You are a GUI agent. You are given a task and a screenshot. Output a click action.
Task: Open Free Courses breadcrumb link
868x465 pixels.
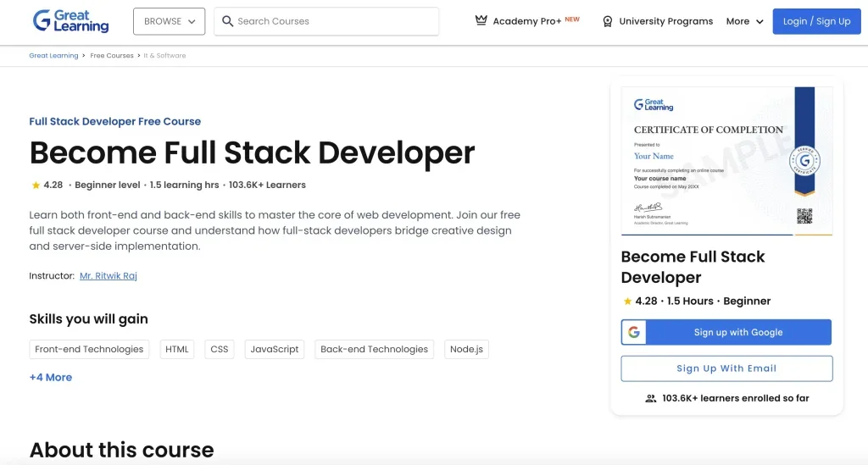(x=112, y=55)
